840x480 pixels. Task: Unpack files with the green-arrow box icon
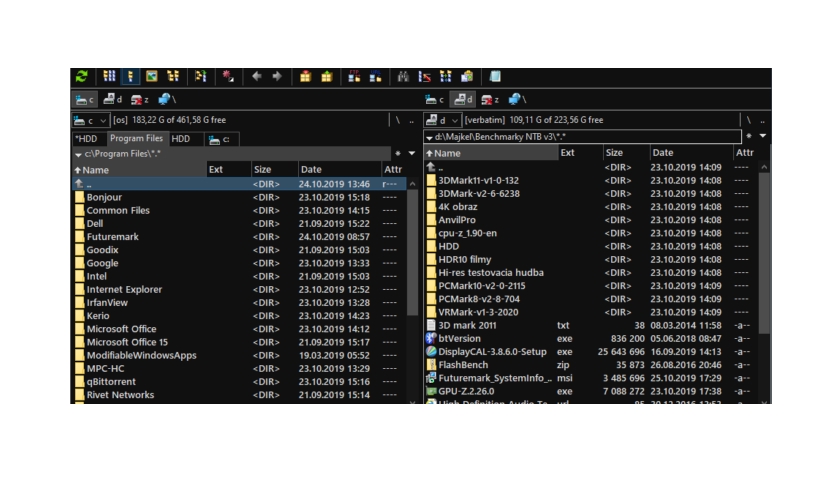[327, 77]
